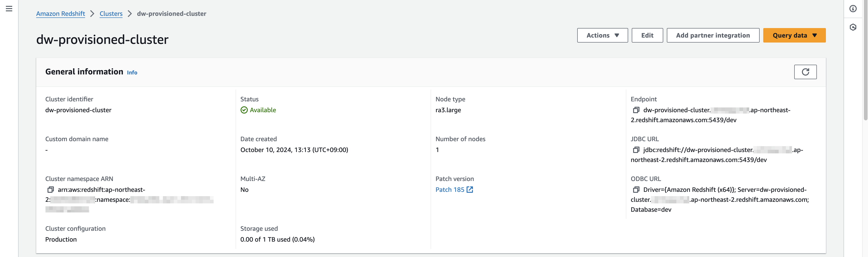The image size is (868, 257).
Task: Click the hexagon settings icon on right sidebar
Action: click(853, 27)
